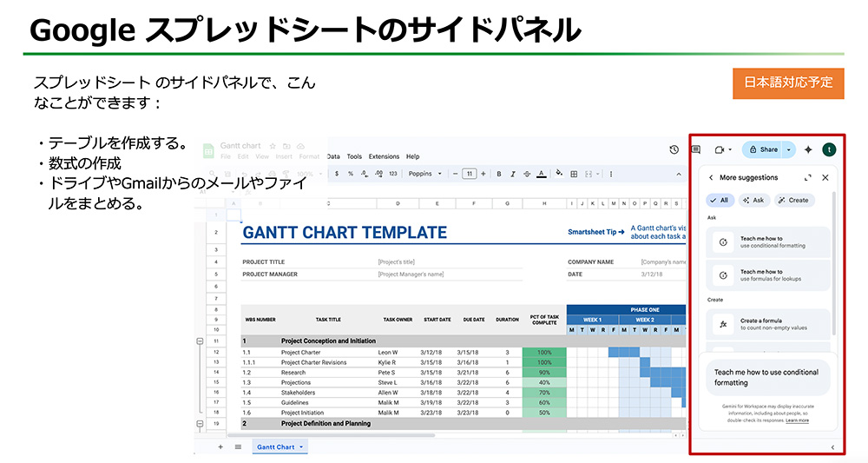Open version history clock icon
868x463 pixels.
[674, 149]
